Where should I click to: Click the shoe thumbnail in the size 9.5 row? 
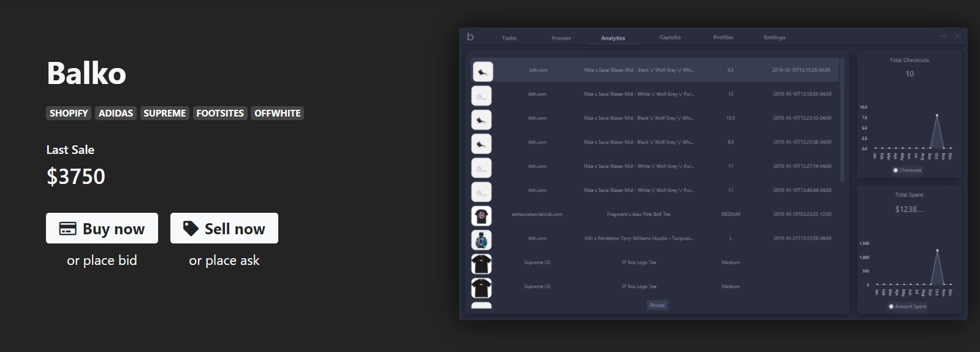[482, 143]
